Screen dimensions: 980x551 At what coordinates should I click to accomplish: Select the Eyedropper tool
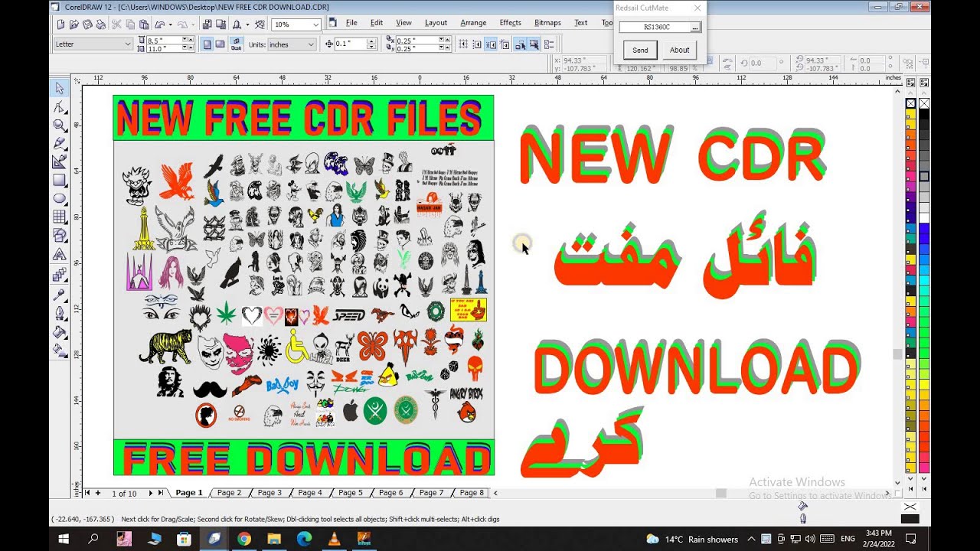60,295
